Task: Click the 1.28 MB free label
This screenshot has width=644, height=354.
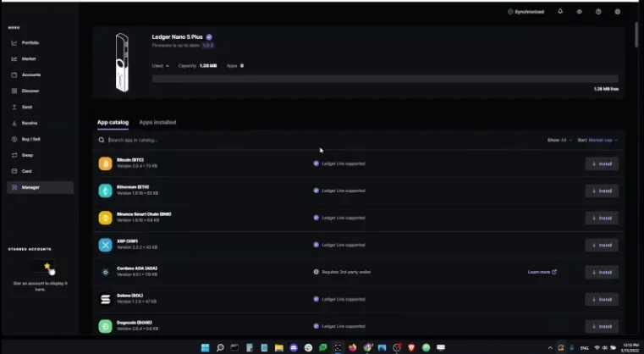Action: tap(606, 89)
